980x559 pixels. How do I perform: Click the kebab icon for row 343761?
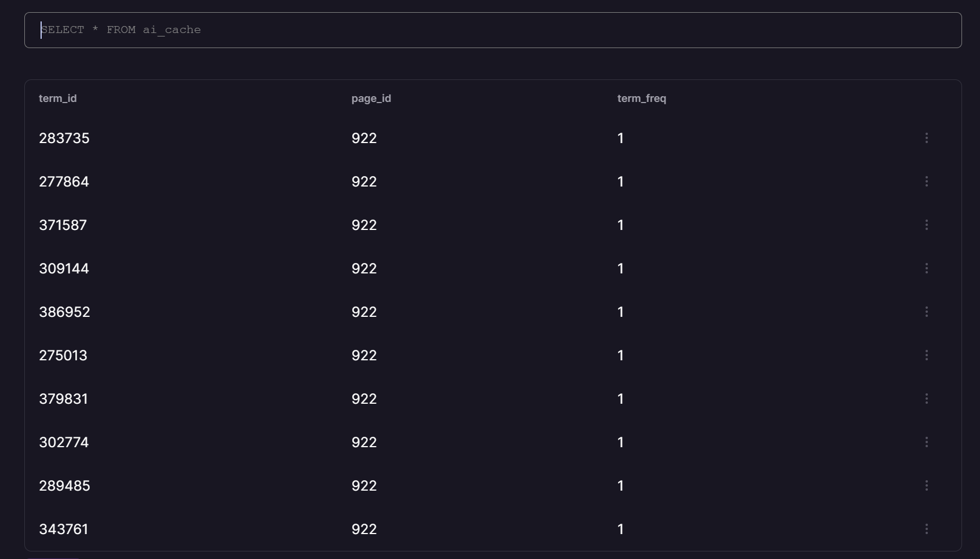(x=926, y=529)
